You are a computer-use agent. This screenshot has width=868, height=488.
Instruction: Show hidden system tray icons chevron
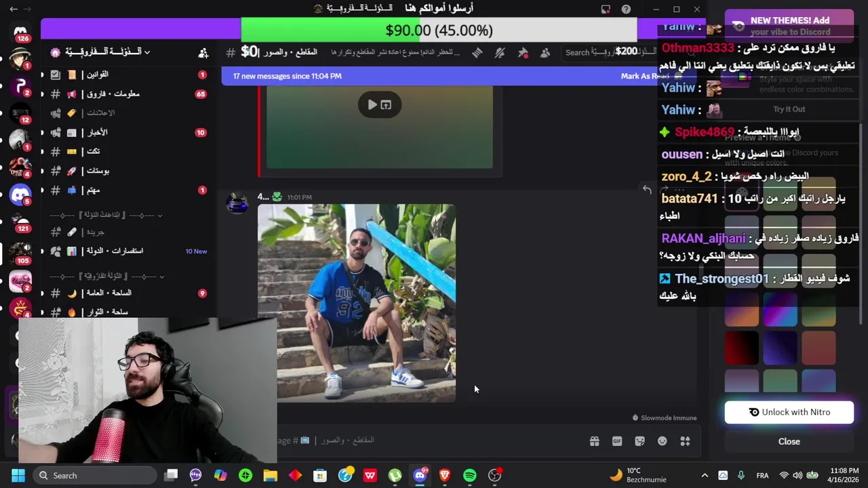pyautogui.click(x=705, y=476)
